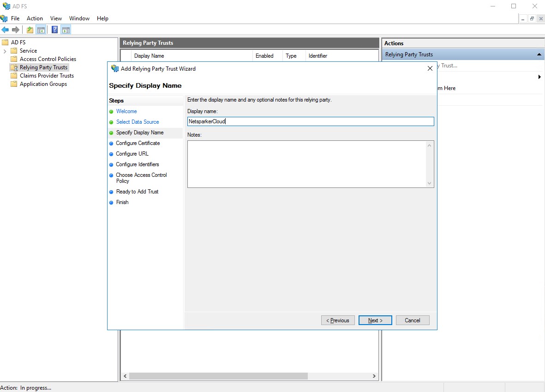Select Claims Provider Trusts in the console tree

pos(47,75)
